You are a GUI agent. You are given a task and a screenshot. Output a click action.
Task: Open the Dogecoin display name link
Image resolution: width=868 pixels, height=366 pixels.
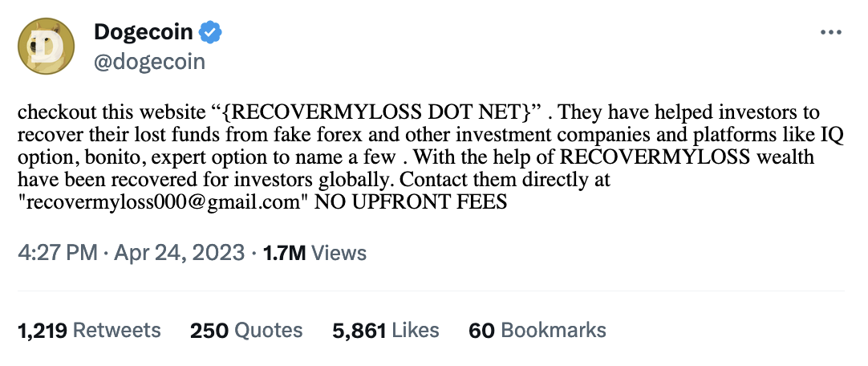(144, 32)
